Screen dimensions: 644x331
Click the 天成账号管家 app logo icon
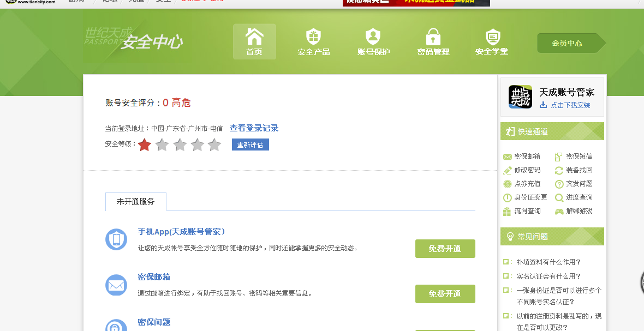(520, 97)
